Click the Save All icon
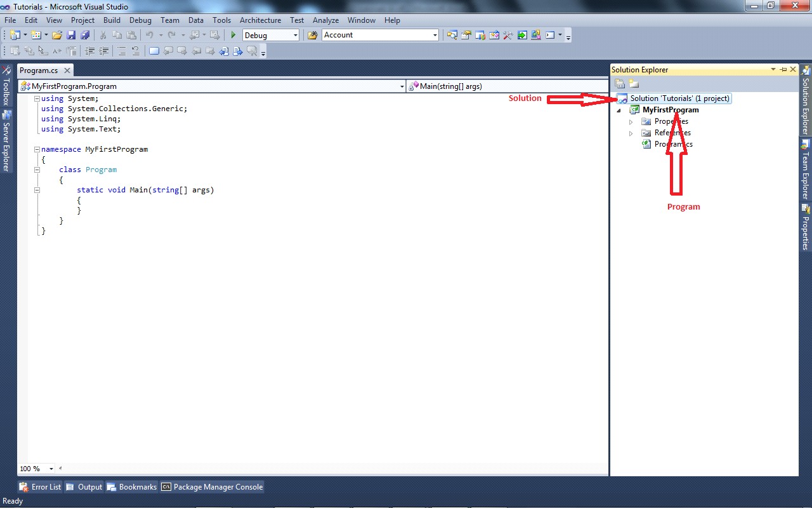Screen dimensions: 812x508 (85, 35)
